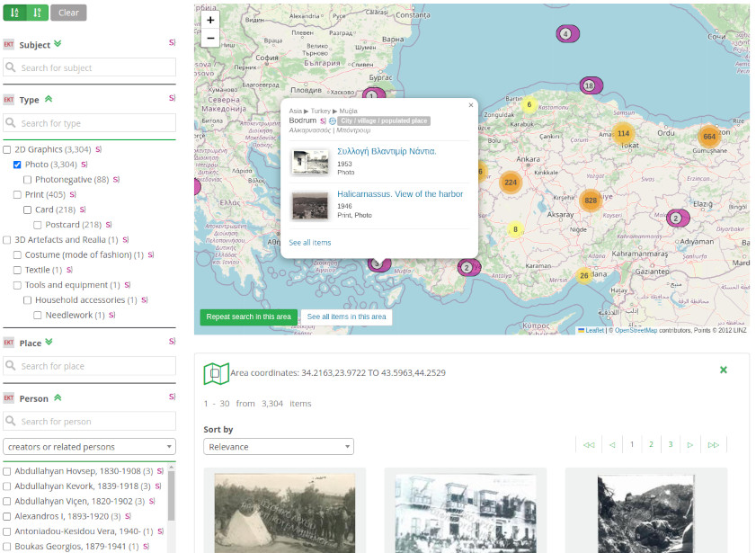Select Turkey in the popup breadcrumb
Viewport: 756px width, 553px height.
click(322, 111)
